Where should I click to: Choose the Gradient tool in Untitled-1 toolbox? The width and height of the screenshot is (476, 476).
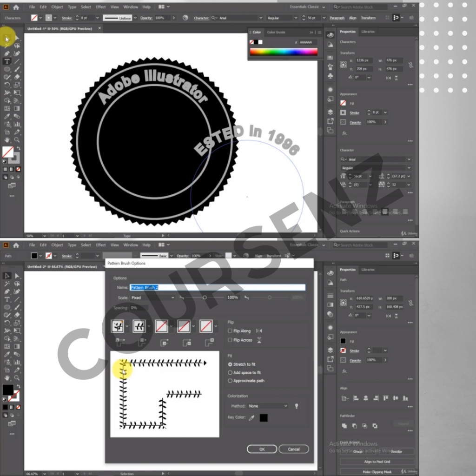[17, 108]
